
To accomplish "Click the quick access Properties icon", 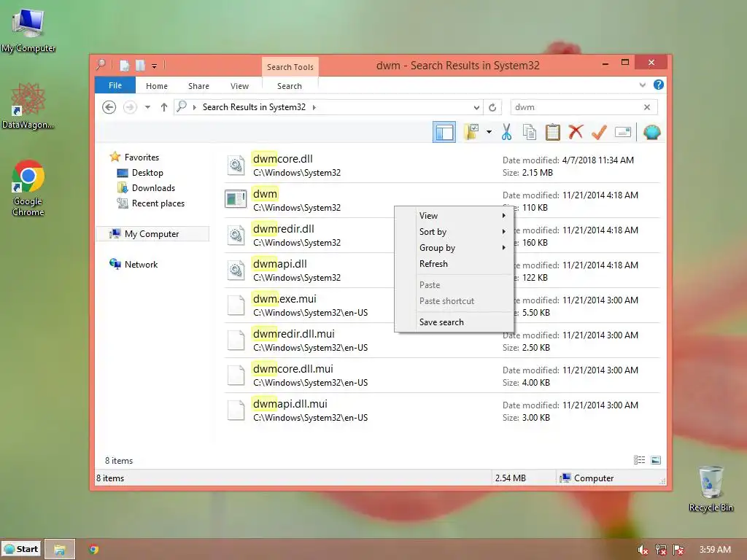I will 124,65.
